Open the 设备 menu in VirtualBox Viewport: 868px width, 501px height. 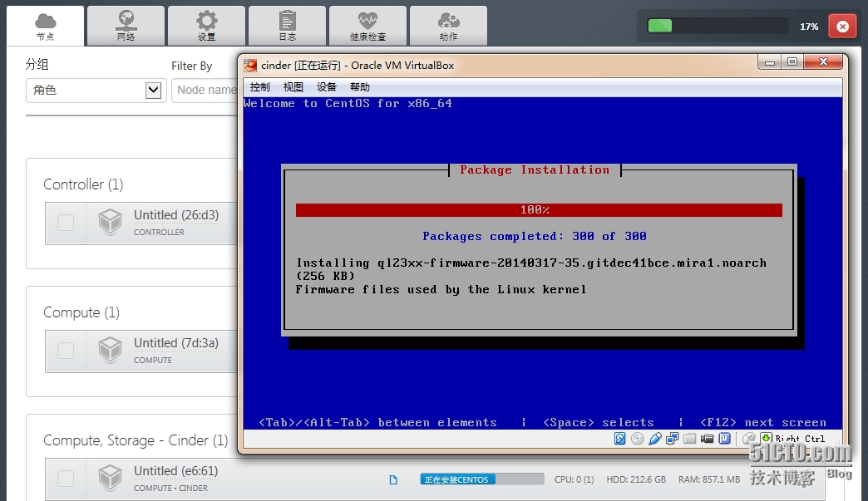[326, 86]
